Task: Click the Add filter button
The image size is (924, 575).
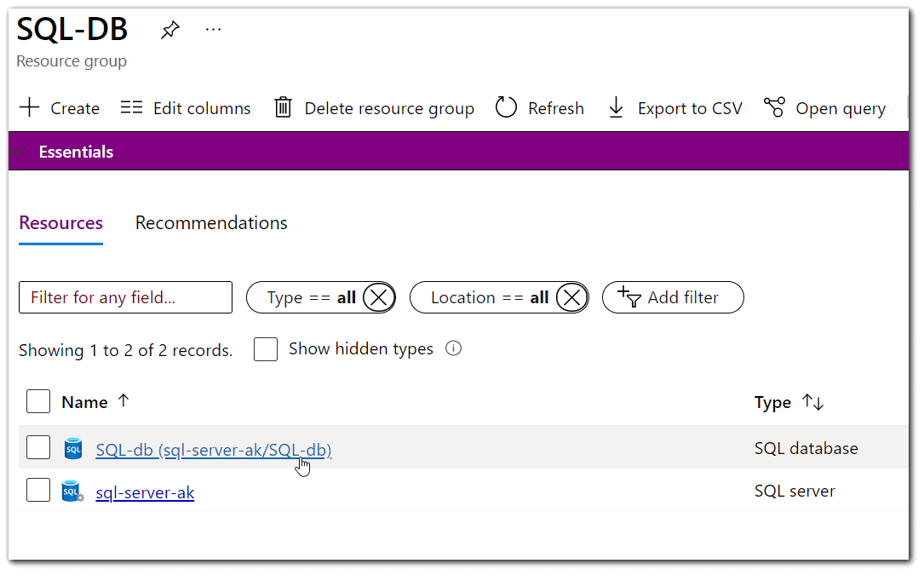Action: (673, 296)
